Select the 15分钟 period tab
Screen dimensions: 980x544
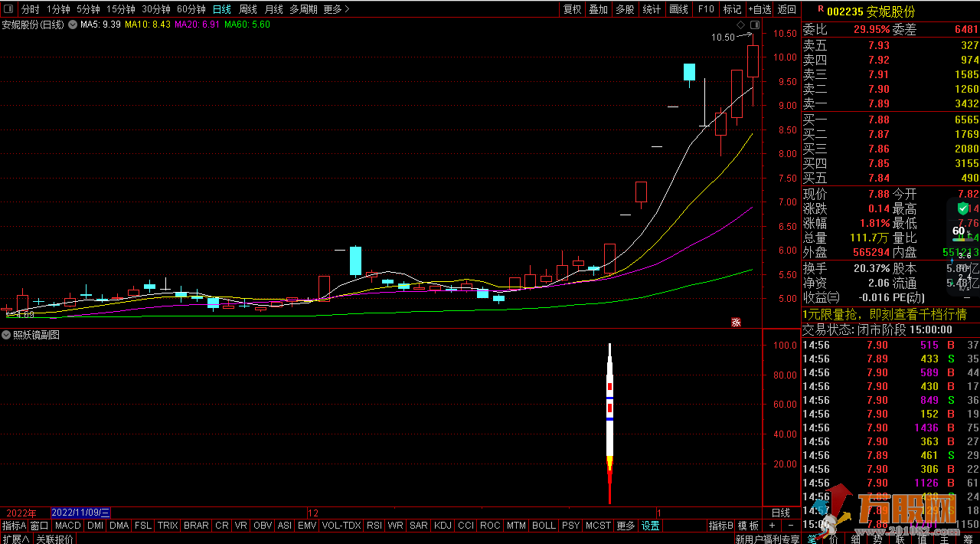[x=121, y=9]
